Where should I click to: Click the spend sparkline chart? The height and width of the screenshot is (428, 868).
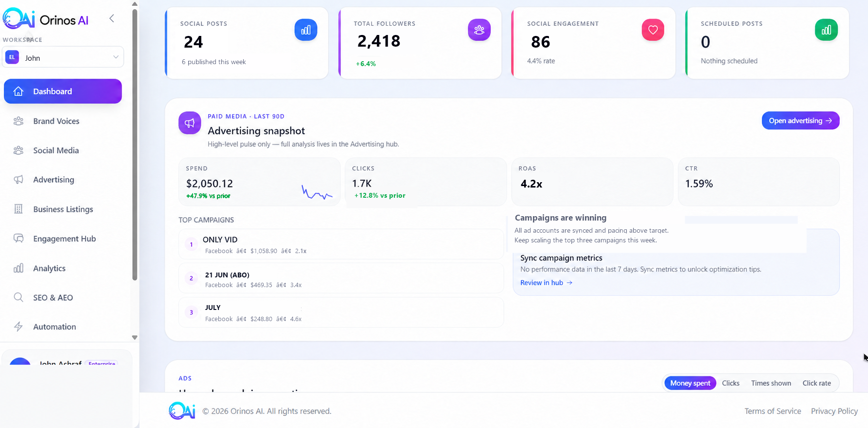[x=317, y=192]
